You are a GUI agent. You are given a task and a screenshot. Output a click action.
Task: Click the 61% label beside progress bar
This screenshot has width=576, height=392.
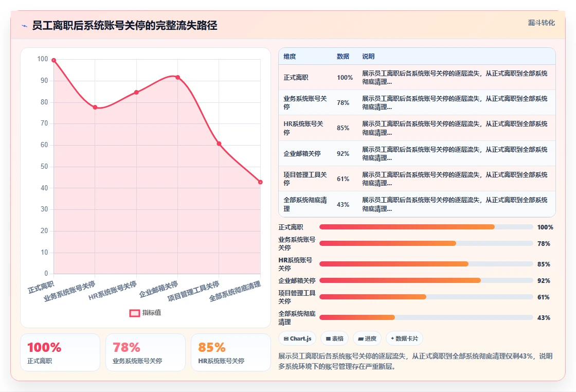coord(543,297)
